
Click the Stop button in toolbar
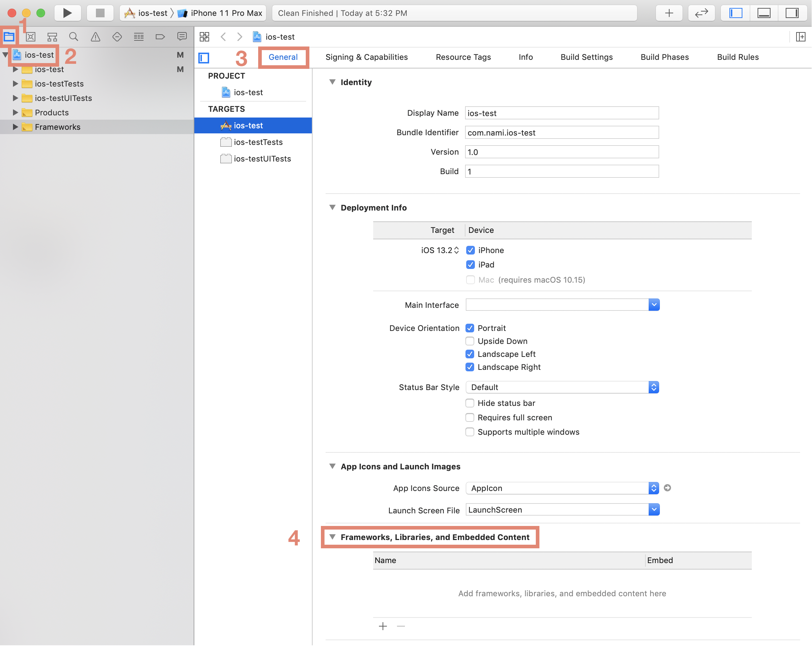100,13
